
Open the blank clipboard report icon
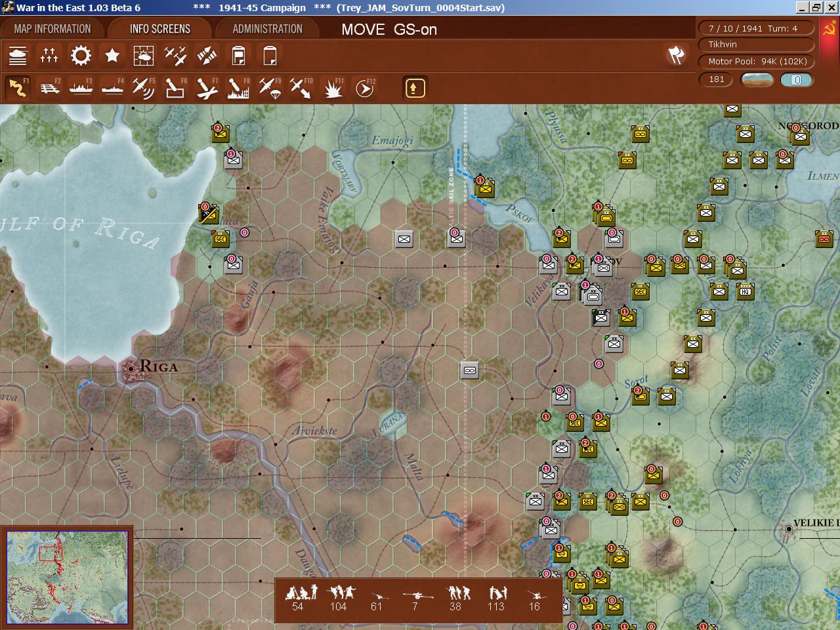tap(270, 56)
